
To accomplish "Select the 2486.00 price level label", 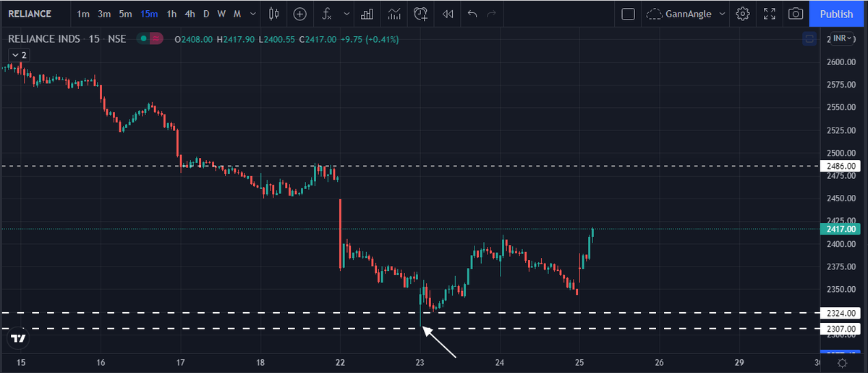I will click(x=841, y=166).
